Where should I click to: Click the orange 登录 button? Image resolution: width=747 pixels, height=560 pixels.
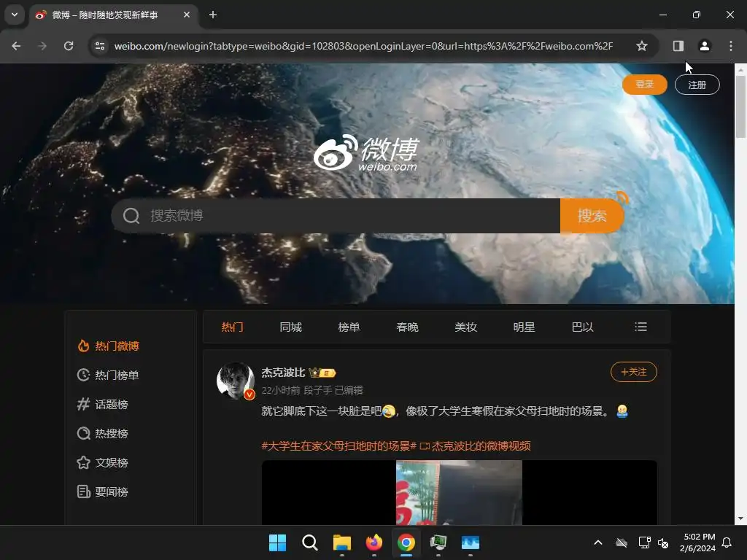645,85
